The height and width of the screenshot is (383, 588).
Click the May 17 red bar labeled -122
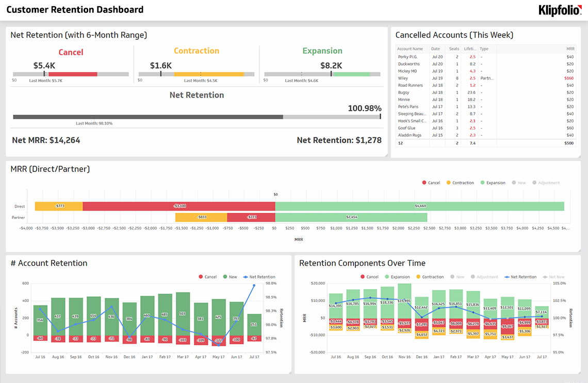point(219,341)
